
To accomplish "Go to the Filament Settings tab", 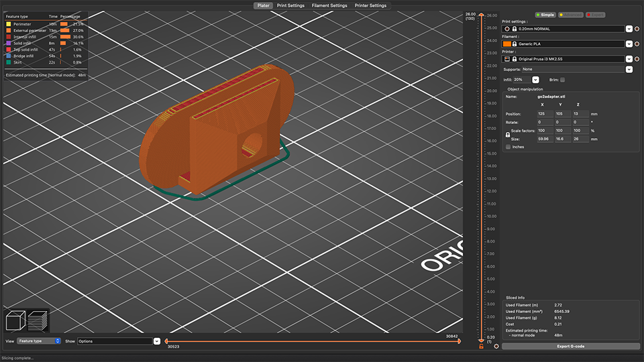I will (x=329, y=5).
